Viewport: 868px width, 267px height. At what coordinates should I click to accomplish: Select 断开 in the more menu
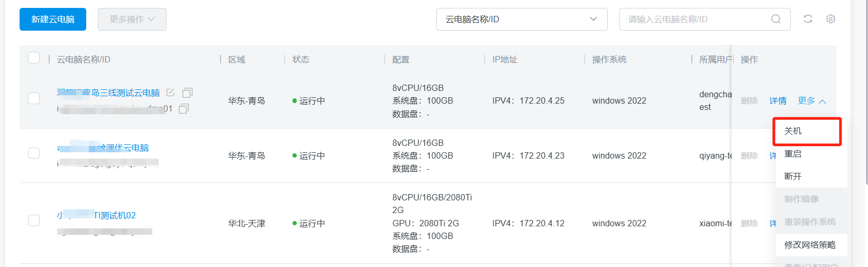793,177
